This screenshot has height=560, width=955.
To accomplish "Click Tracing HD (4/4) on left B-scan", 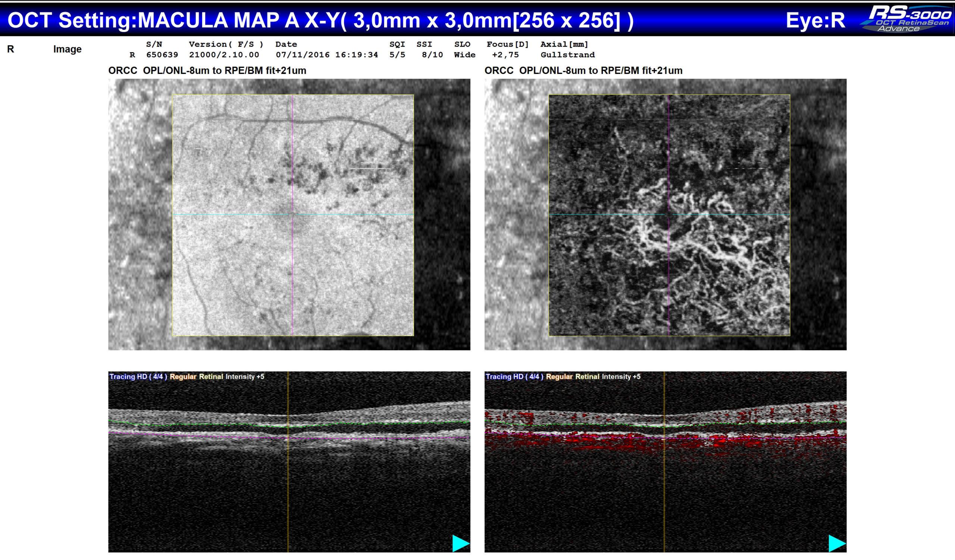I will pos(138,376).
